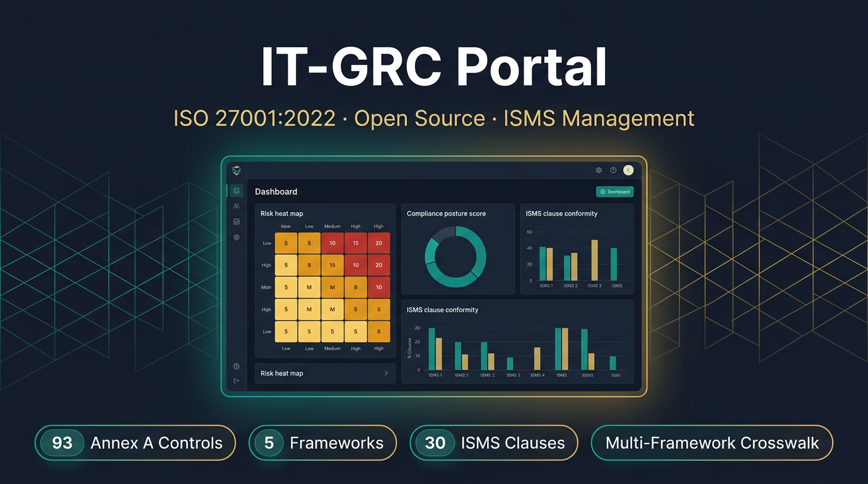The height and width of the screenshot is (484, 868).
Task: Click the Mich row label in the heat map
Action: coord(267,287)
